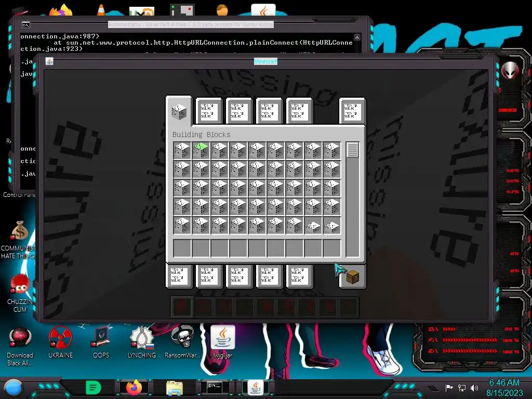Click the last empty hotbar slot in inventory

(332, 248)
